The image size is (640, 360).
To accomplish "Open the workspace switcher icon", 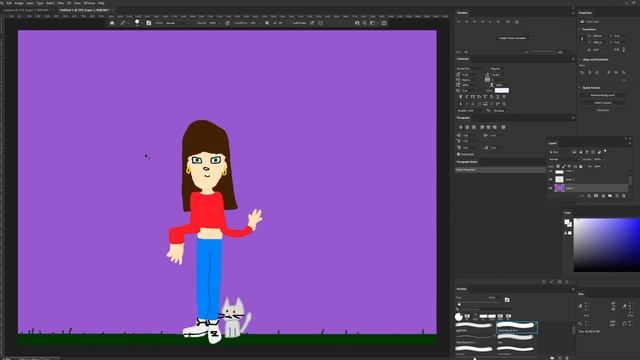I will (372, 23).
